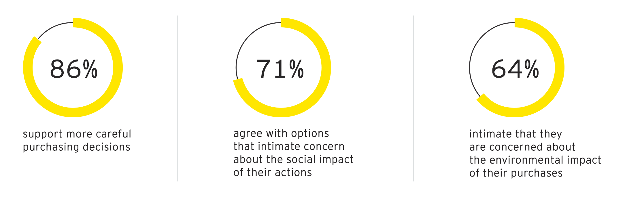Viewport: 644px width, 203px height.
Task: Click the 64% figure
Action: (x=515, y=69)
